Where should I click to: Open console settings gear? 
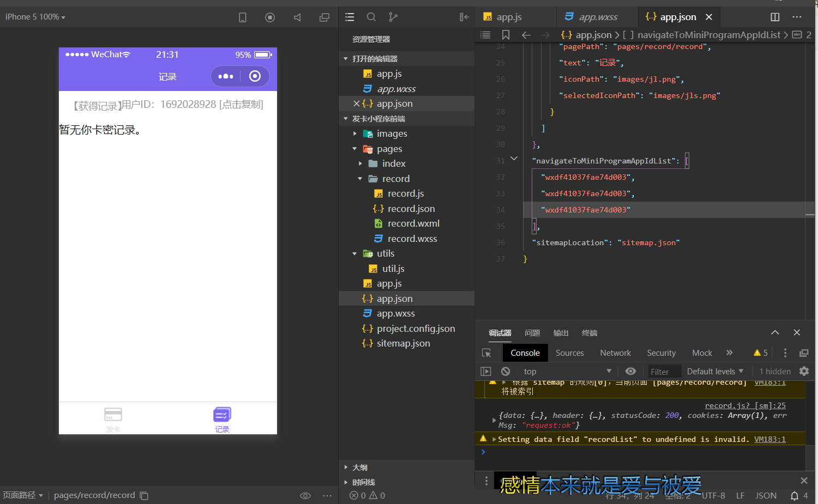click(x=804, y=371)
